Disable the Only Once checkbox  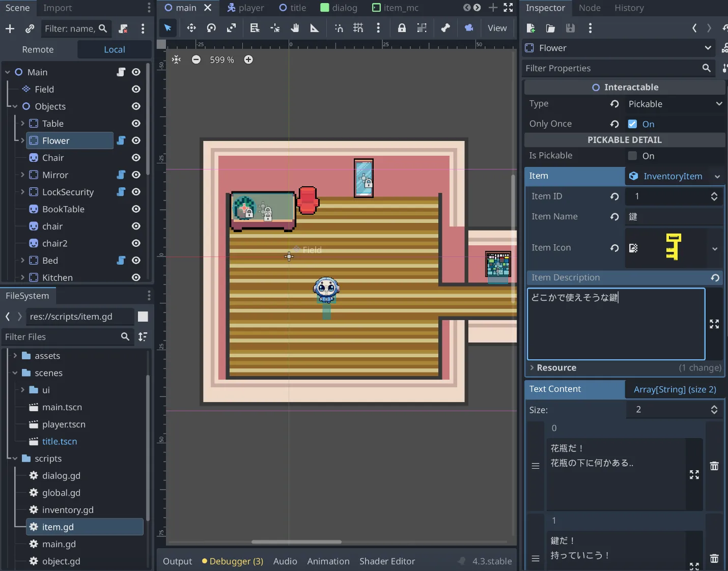(632, 124)
